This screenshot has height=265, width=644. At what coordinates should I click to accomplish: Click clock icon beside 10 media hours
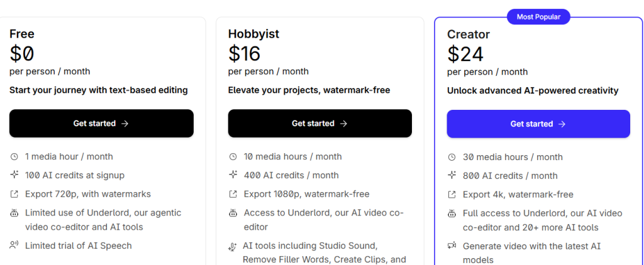(x=233, y=156)
